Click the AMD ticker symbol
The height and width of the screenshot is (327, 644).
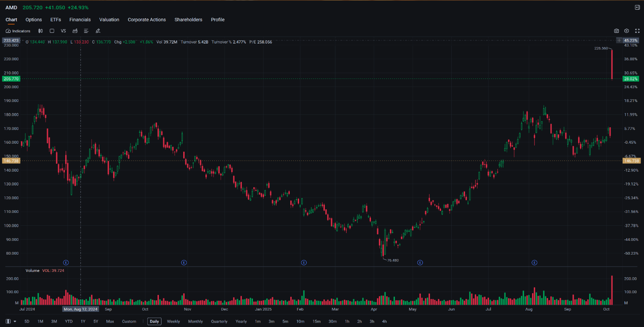coord(11,7)
